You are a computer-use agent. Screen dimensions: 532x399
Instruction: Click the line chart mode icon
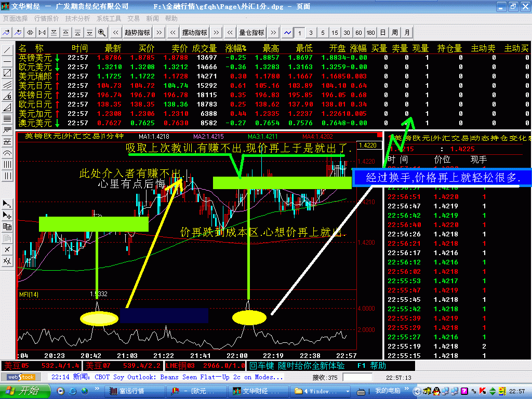click(x=288, y=33)
